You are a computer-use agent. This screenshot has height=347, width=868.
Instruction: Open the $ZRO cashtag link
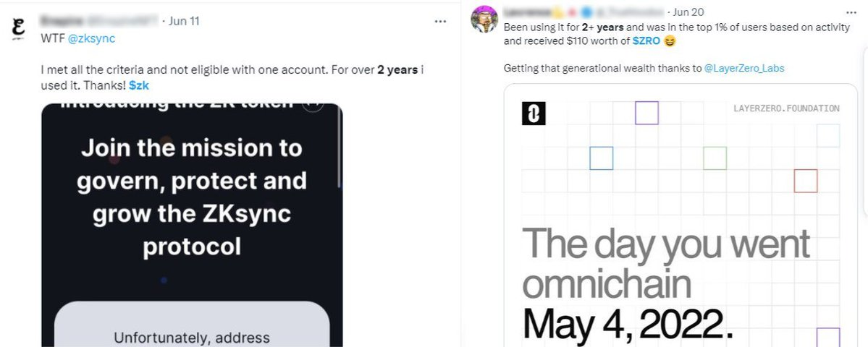tap(648, 41)
